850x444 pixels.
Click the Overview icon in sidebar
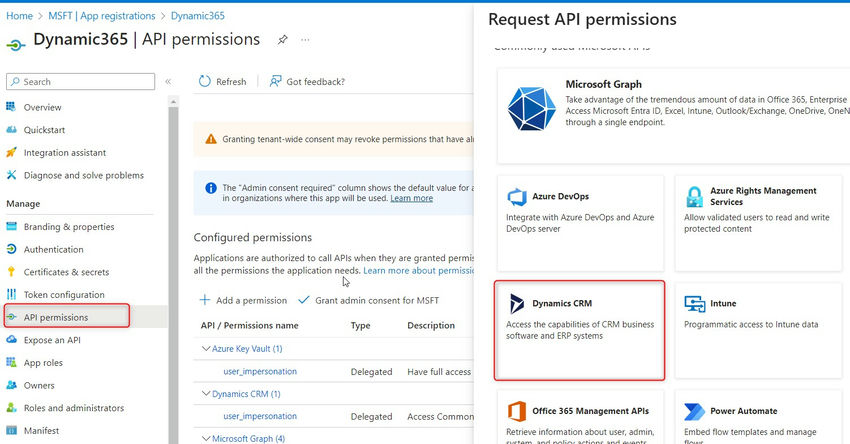[x=11, y=107]
